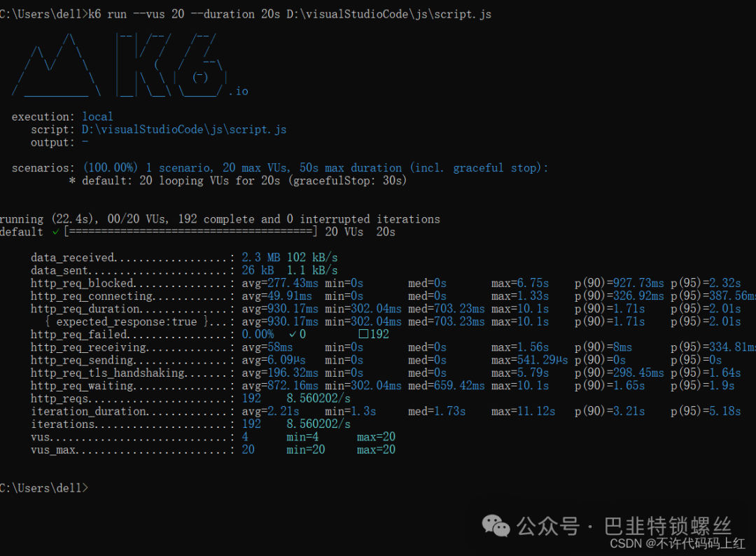Click the 'http_req_tls_handshaking' metric label
756x556 pixels.
point(108,373)
